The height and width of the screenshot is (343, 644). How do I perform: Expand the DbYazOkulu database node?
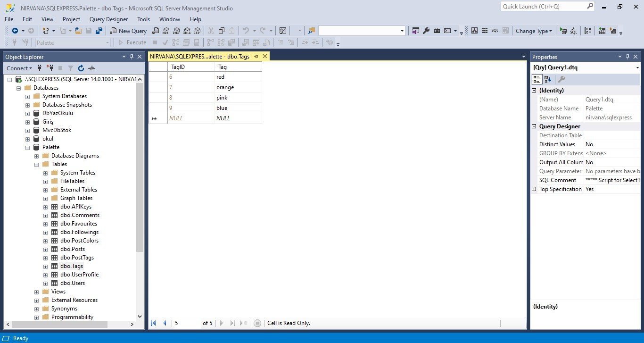click(x=28, y=113)
